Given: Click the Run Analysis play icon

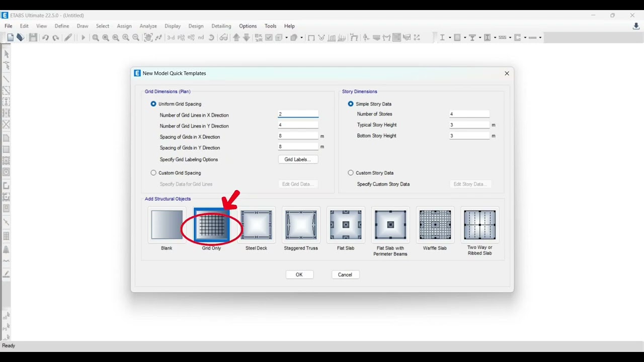Looking at the screenshot, I should [83, 38].
